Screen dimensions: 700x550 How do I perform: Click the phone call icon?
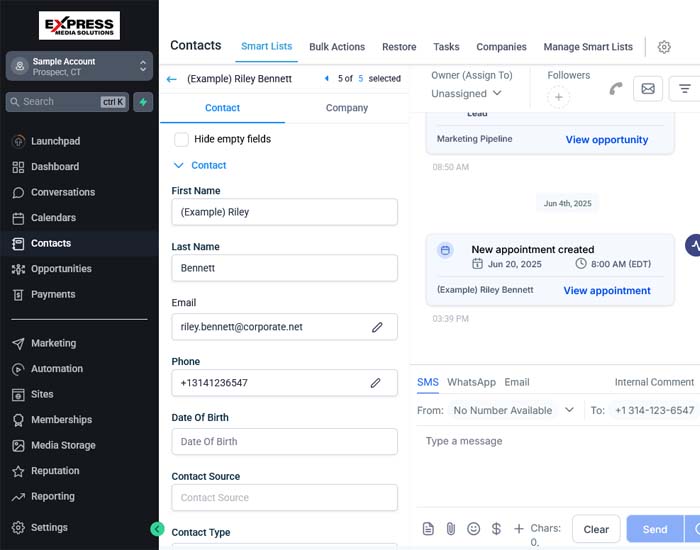[616, 89]
